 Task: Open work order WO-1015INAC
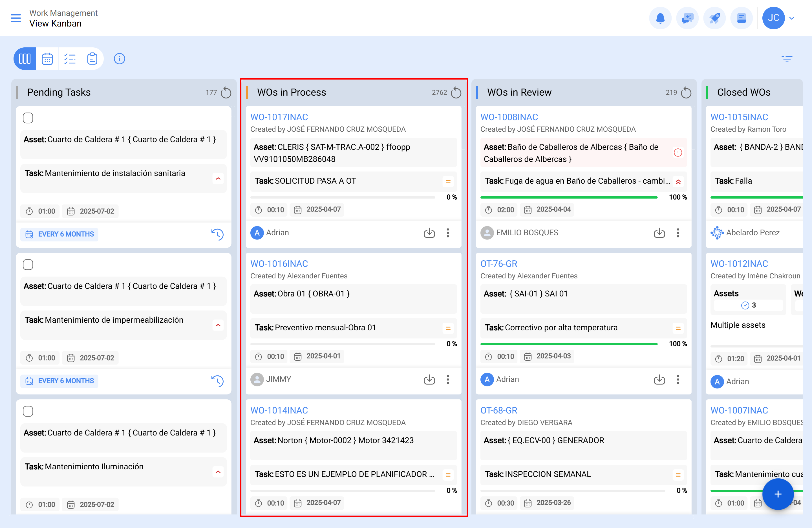pos(739,117)
